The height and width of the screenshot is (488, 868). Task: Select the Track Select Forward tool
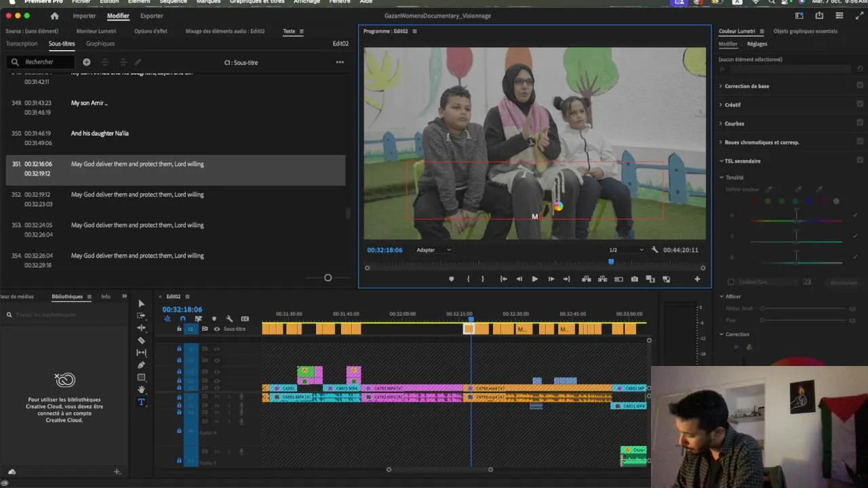(x=141, y=316)
